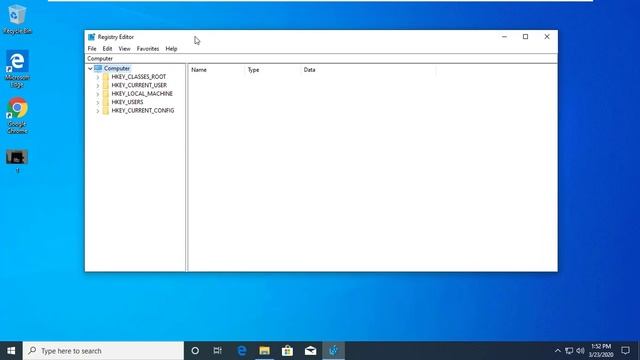Image resolution: width=640 pixels, height=360 pixels.
Task: Click the Registry Editor title bar icon
Action: (x=91, y=37)
